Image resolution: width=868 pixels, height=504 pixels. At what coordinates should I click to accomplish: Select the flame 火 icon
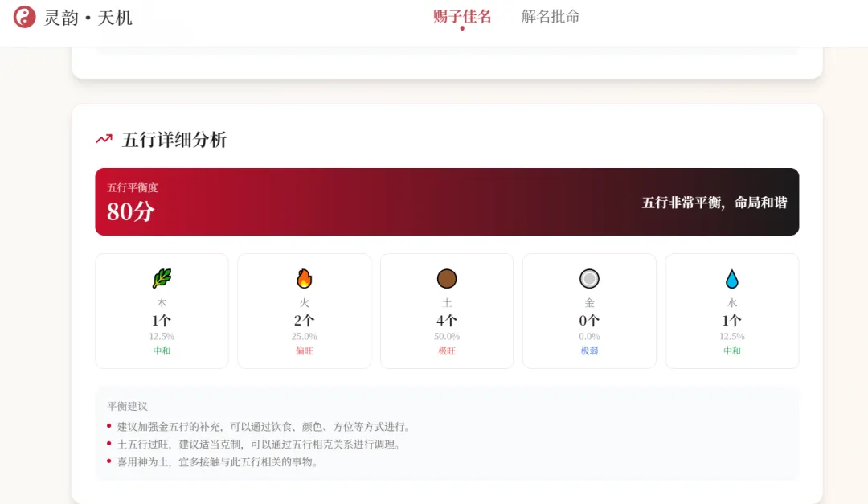(x=304, y=278)
